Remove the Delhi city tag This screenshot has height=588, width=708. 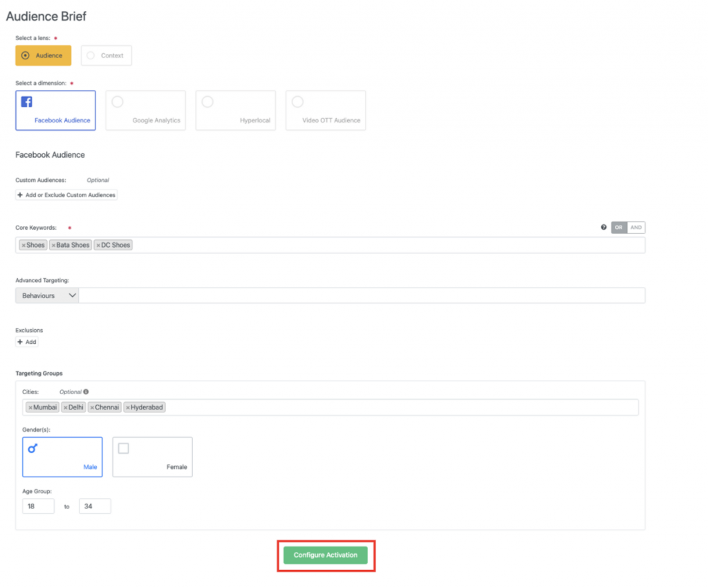(66, 407)
